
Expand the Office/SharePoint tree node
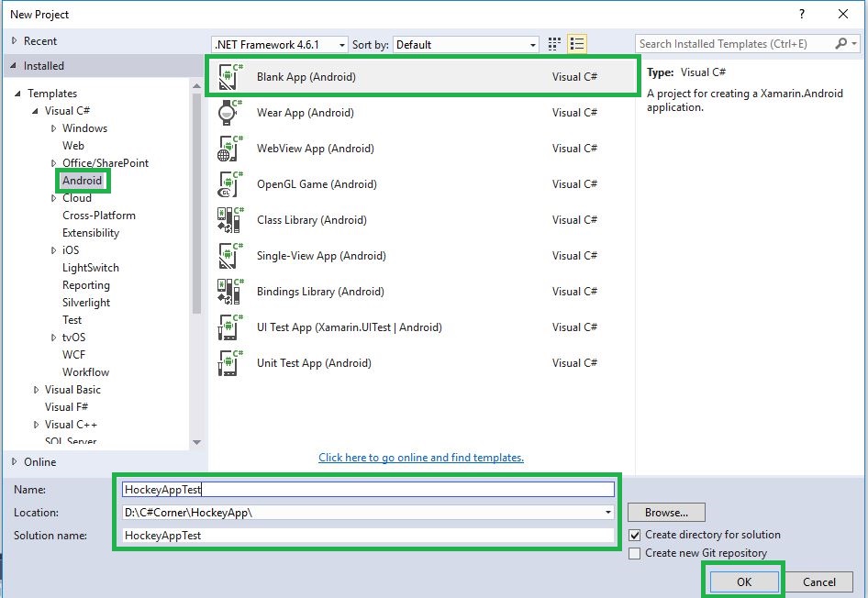[54, 163]
